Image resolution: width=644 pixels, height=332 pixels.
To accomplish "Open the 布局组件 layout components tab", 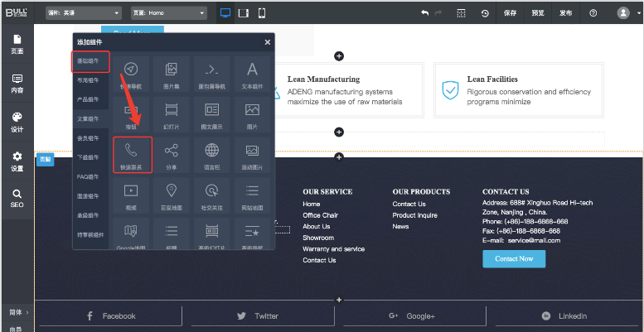I will (x=87, y=80).
